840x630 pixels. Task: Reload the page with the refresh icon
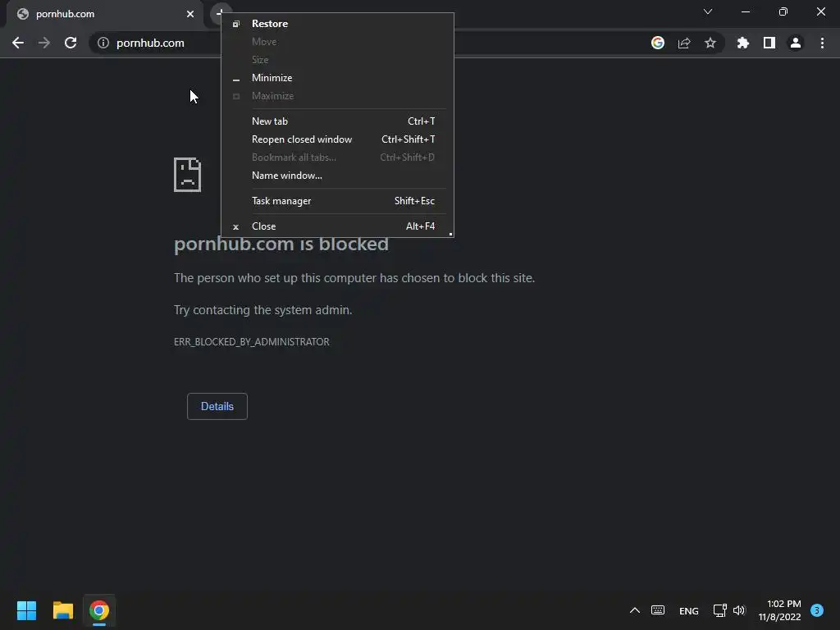point(71,43)
